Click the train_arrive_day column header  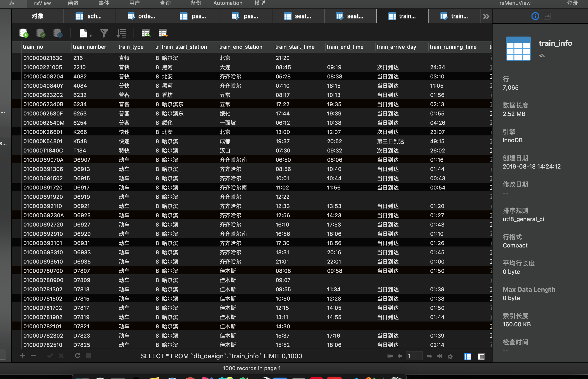[401, 47]
